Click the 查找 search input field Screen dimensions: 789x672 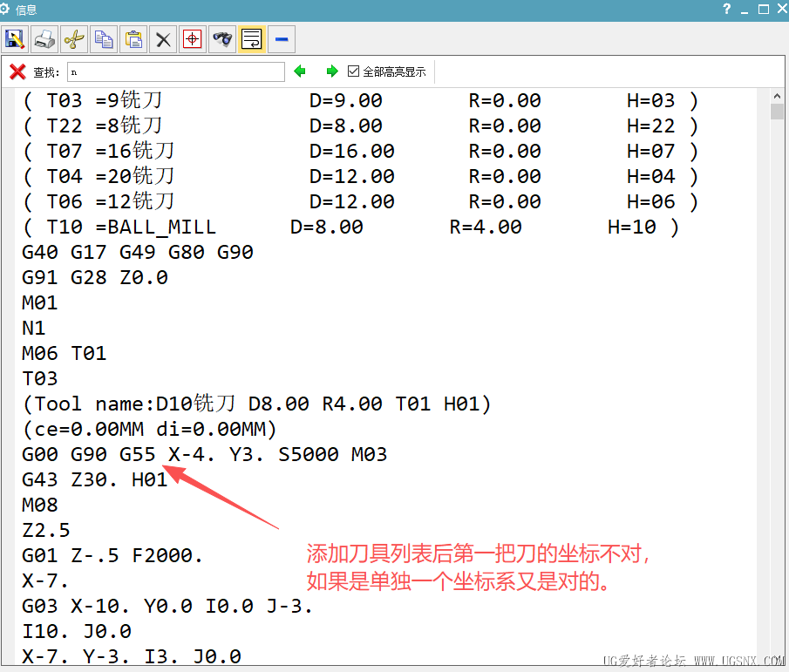174,71
